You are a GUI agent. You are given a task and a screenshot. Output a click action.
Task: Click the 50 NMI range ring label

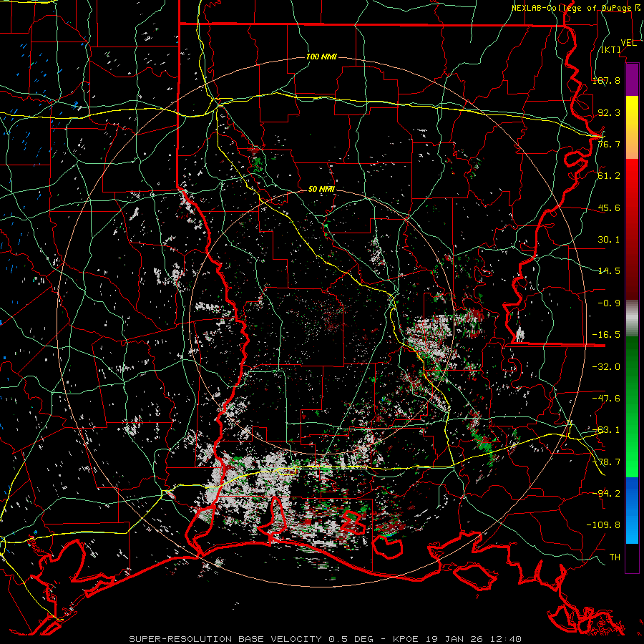coord(321,189)
